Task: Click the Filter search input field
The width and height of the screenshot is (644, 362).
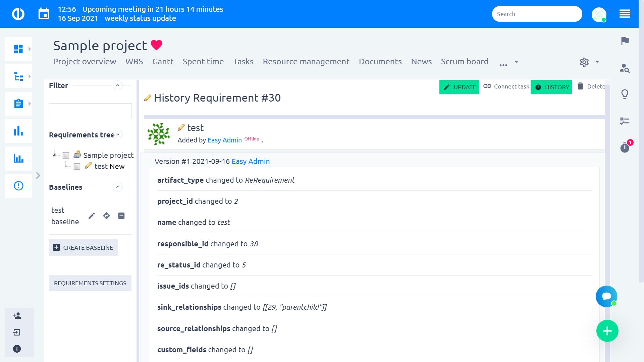Action: coord(90,110)
